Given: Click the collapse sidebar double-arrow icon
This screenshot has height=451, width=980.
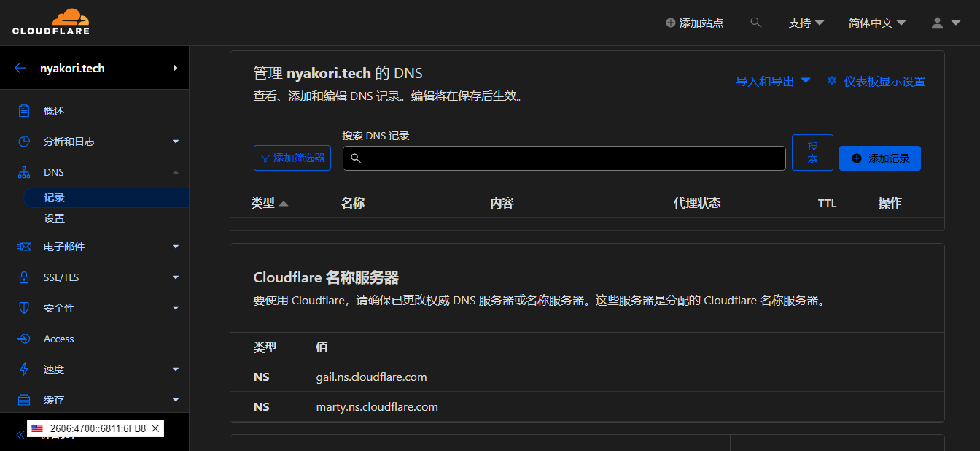Looking at the screenshot, I should point(20,436).
